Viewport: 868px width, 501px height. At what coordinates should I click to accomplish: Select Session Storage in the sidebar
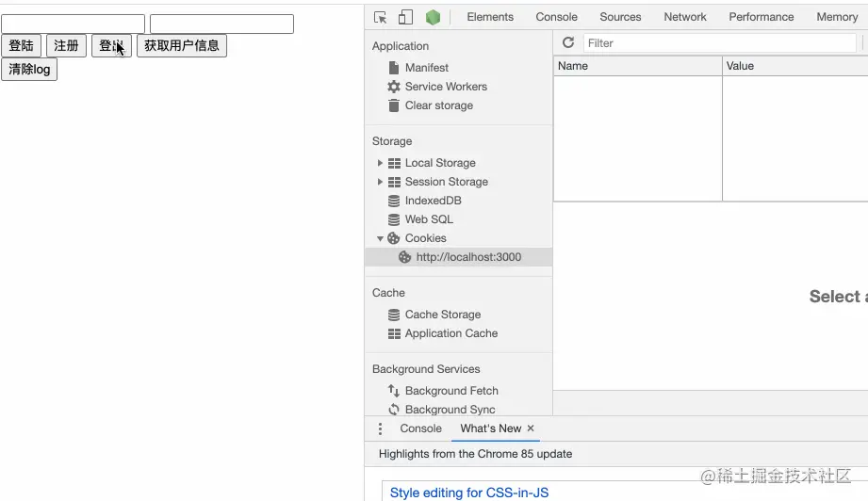(x=446, y=182)
